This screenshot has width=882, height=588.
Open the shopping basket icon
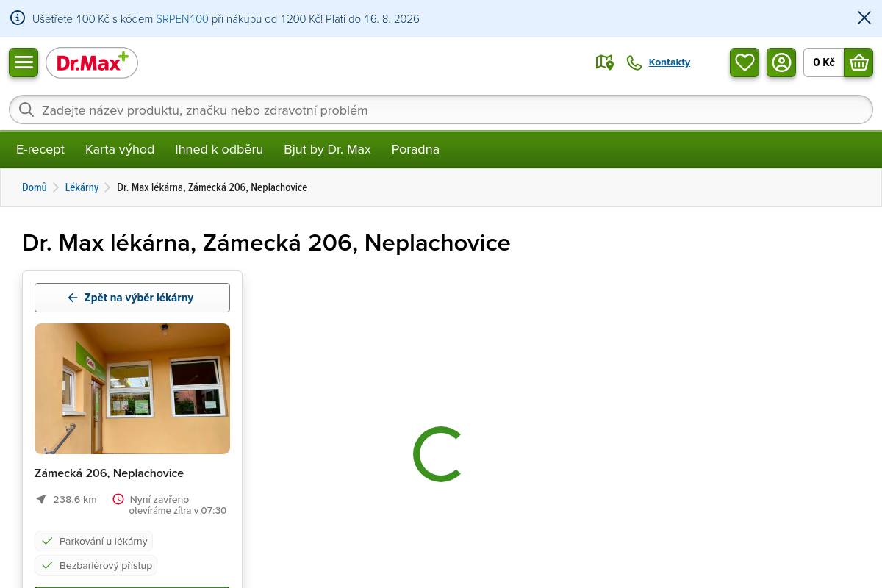point(858,62)
